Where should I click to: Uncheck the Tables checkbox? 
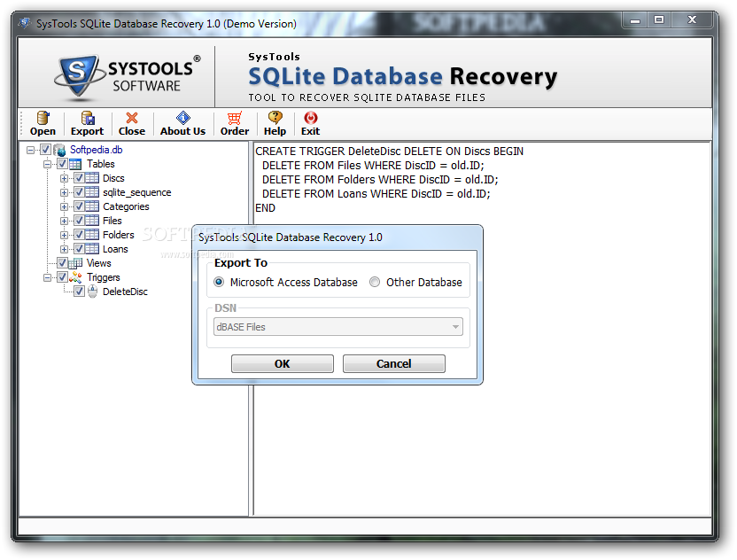pyautogui.click(x=62, y=164)
